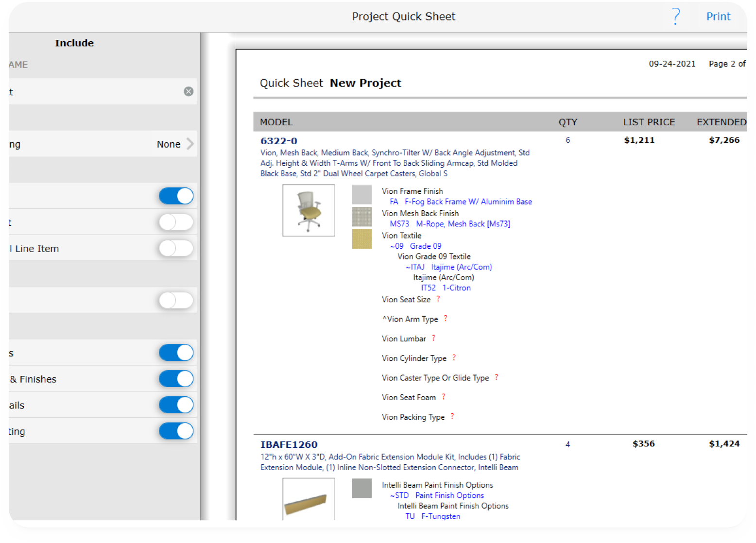This screenshot has width=756, height=543.
Task: Open the help question mark icon
Action: tap(676, 17)
